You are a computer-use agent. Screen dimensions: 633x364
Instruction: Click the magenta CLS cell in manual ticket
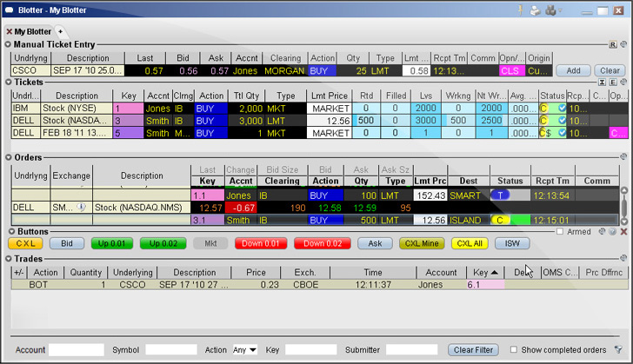(512, 70)
